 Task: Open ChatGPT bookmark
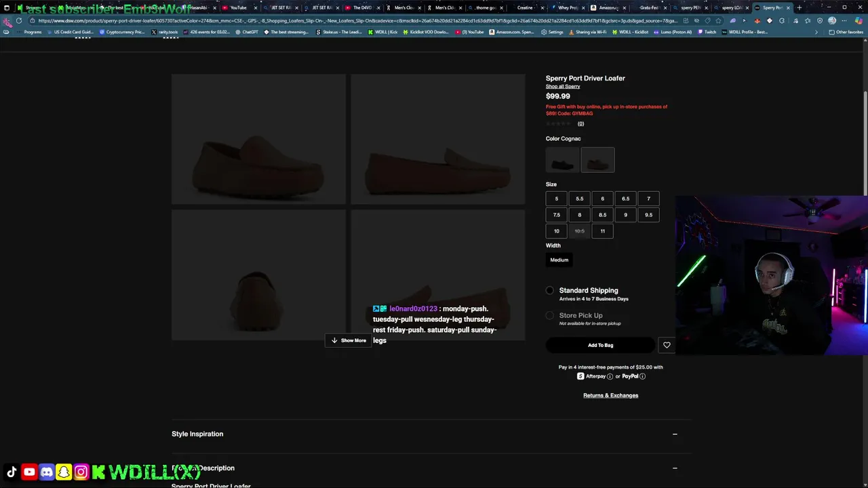tap(246, 32)
